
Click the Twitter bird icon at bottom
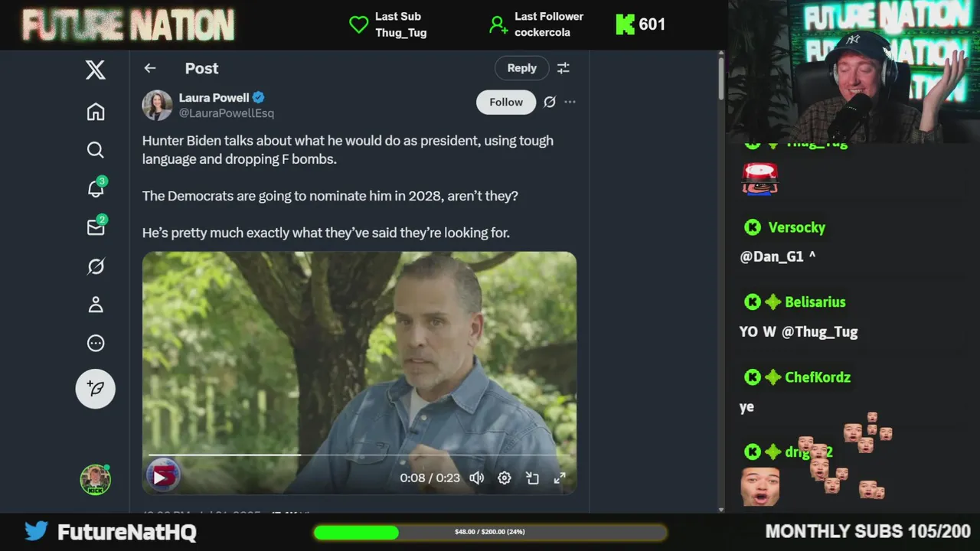click(36, 531)
